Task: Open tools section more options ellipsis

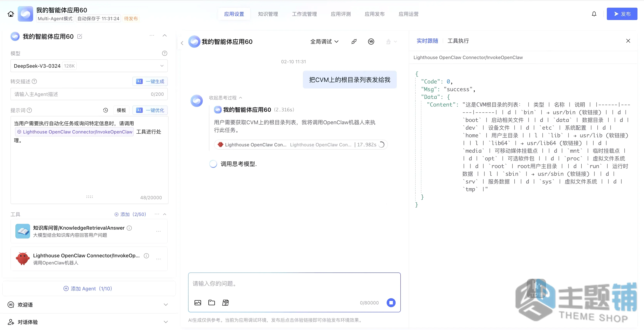Action: click(x=157, y=214)
